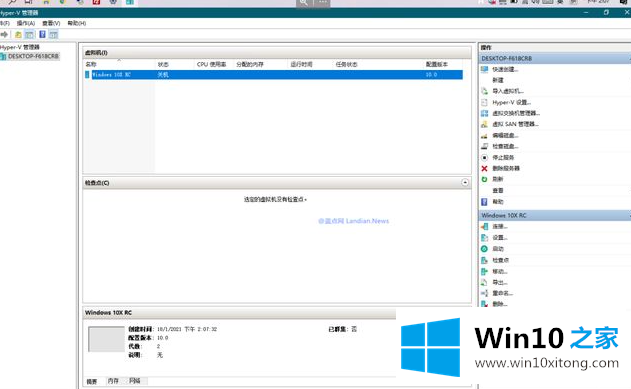Click the up-one-level folder toolbar icon
The width and height of the screenshot is (631, 389).
[18, 35]
